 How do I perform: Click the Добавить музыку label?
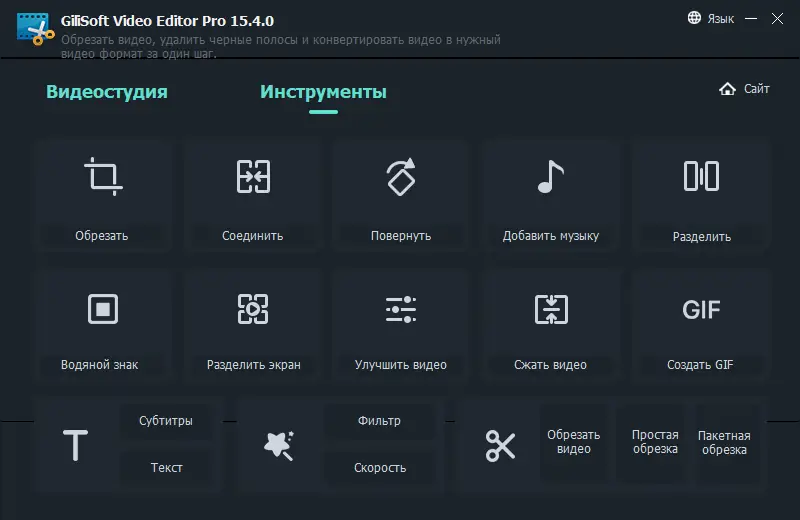click(551, 236)
